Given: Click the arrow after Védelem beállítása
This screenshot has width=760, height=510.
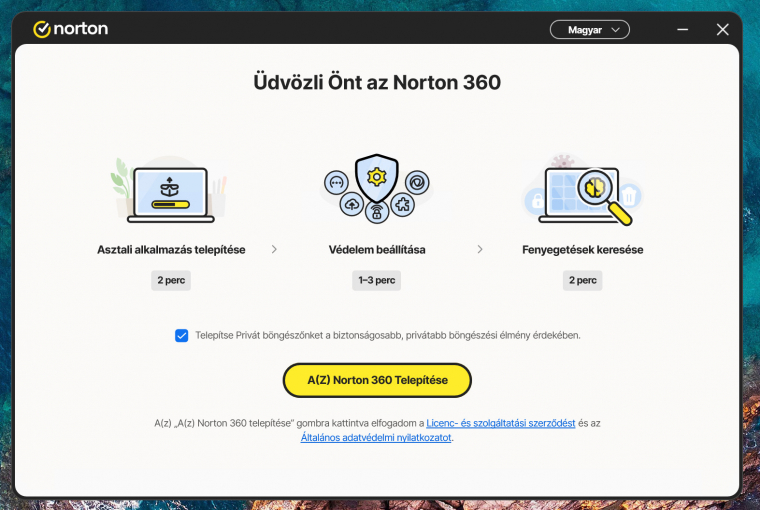Looking at the screenshot, I should point(480,249).
